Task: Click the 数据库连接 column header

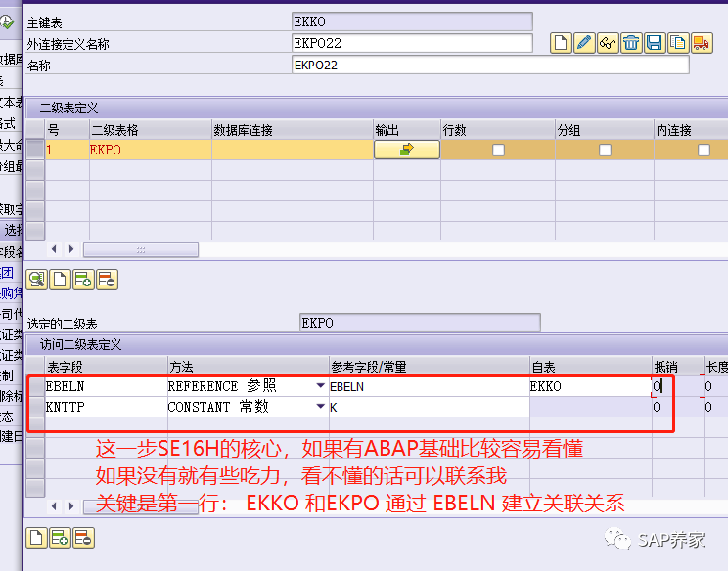Action: coord(293,130)
